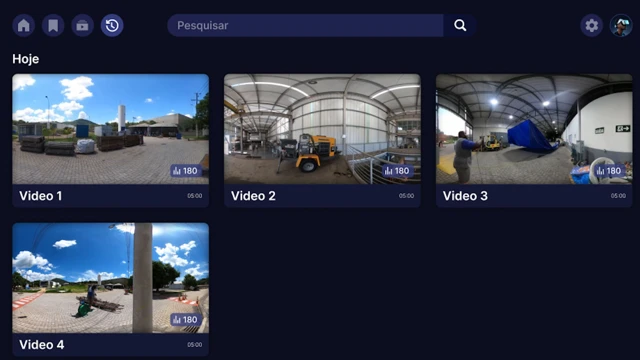Click the Video 4 title label
Image resolution: width=640 pixels, height=360 pixels.
(42, 344)
